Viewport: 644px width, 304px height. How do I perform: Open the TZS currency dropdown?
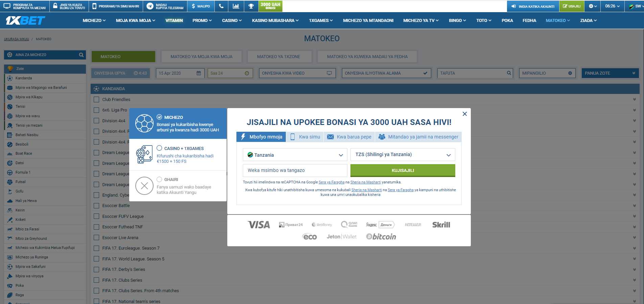coord(403,155)
